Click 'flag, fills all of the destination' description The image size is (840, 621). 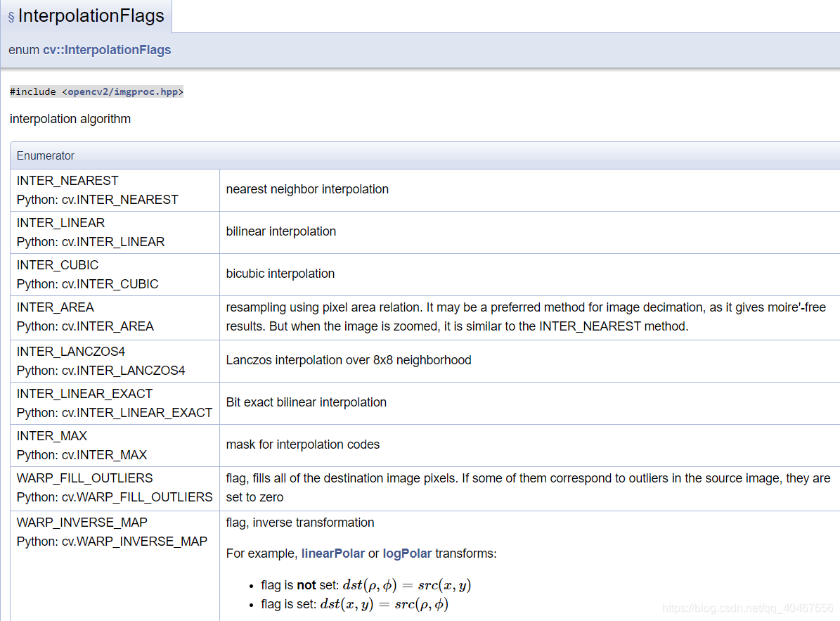point(528,487)
